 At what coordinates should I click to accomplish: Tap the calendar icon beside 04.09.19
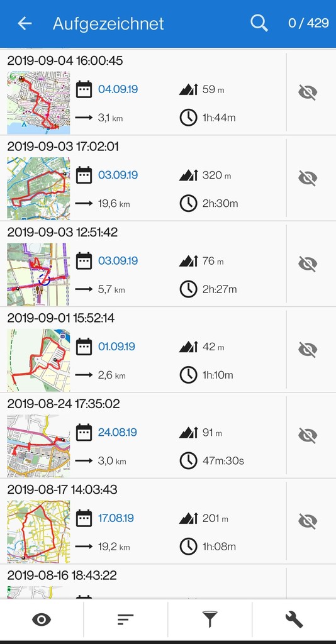pyautogui.click(x=84, y=89)
